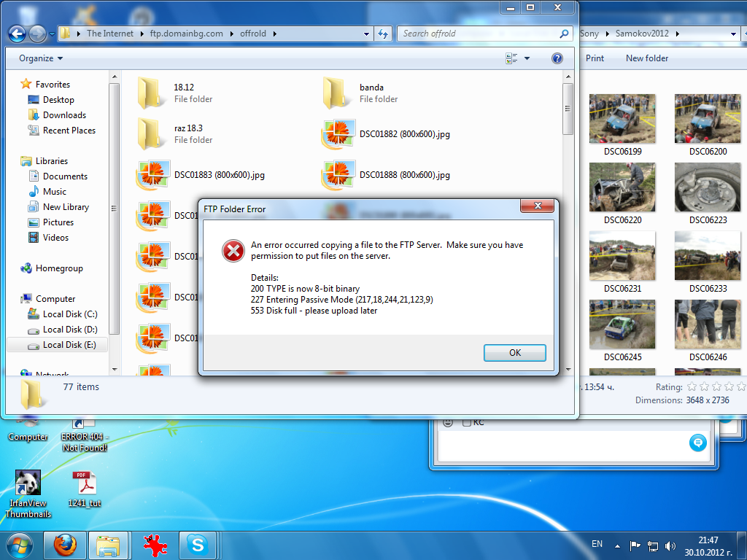Open the view options dropdown arrow
The width and height of the screenshot is (747, 560).
pyautogui.click(x=527, y=58)
